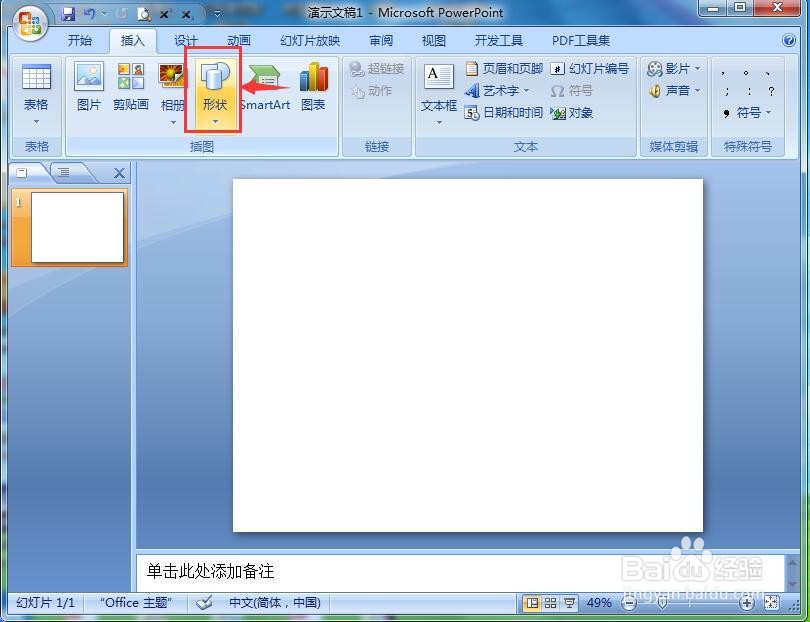The width and height of the screenshot is (810, 622).
Task: Open the 剪贴画 clip art pane
Action: (131, 86)
